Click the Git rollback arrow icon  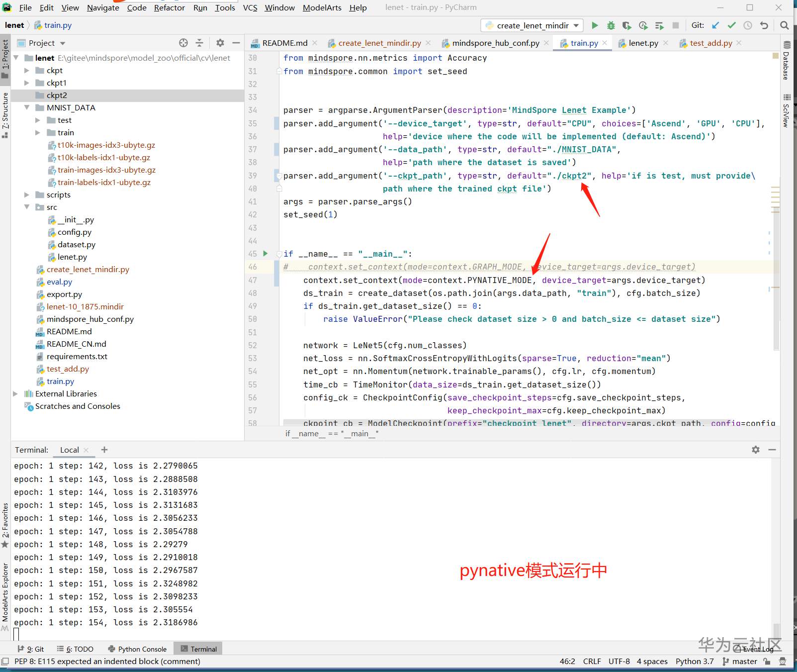tap(764, 25)
